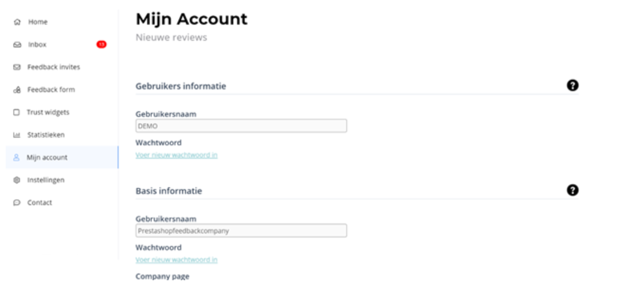Click the Feedback invites mail icon
The image size is (644, 304).
coord(17,67)
